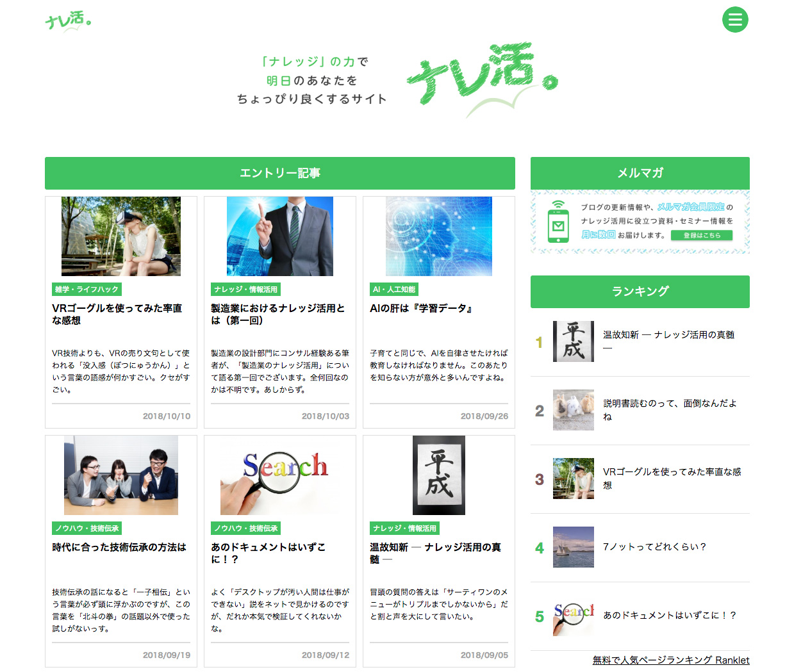Open article titled AIの肝は『学習データ』

click(x=421, y=308)
